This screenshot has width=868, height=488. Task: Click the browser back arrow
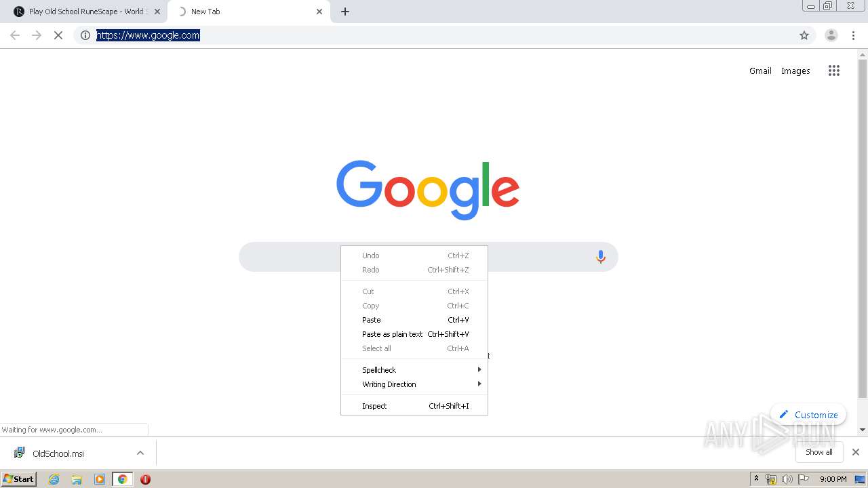(x=15, y=35)
